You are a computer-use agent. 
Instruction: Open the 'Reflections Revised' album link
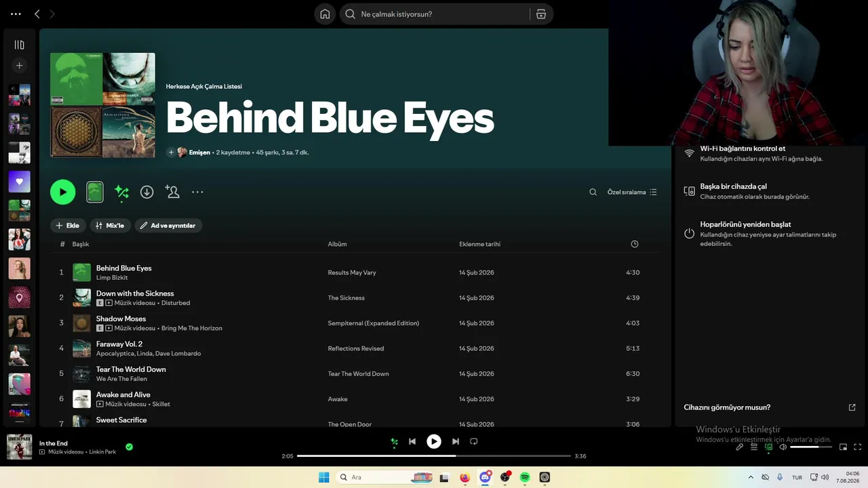355,348
